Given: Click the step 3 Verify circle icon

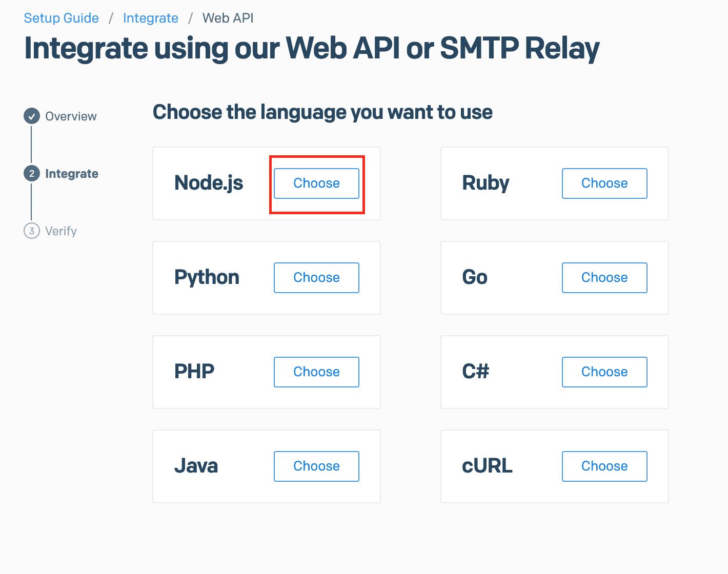Looking at the screenshot, I should point(32,231).
